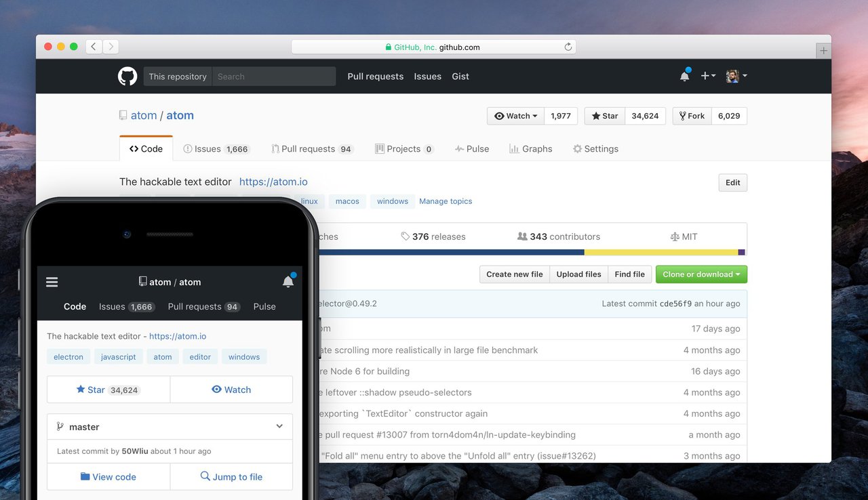Open Gist in the top header navigation

[460, 77]
